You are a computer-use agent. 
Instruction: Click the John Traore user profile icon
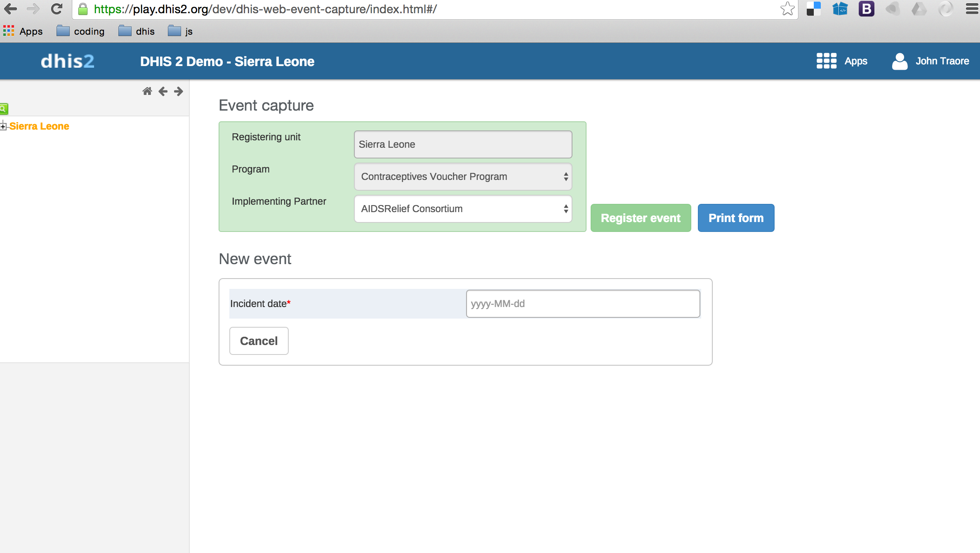[900, 61]
